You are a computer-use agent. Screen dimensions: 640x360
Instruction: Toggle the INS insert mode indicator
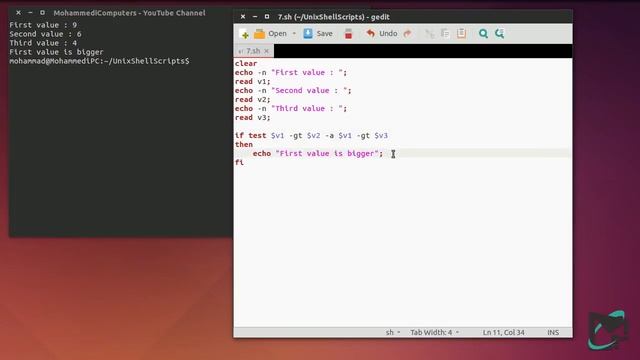[x=553, y=332]
